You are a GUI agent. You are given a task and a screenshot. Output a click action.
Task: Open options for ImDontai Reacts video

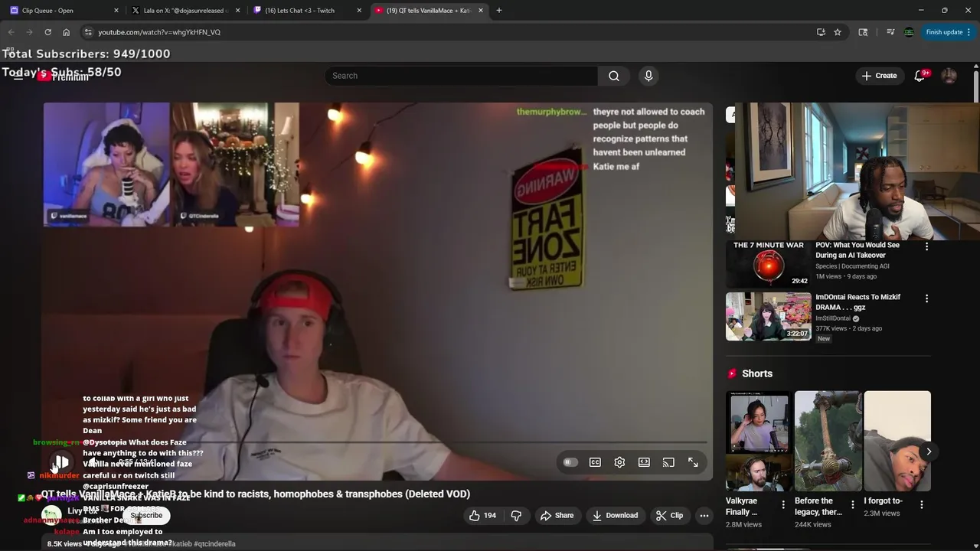[926, 298]
